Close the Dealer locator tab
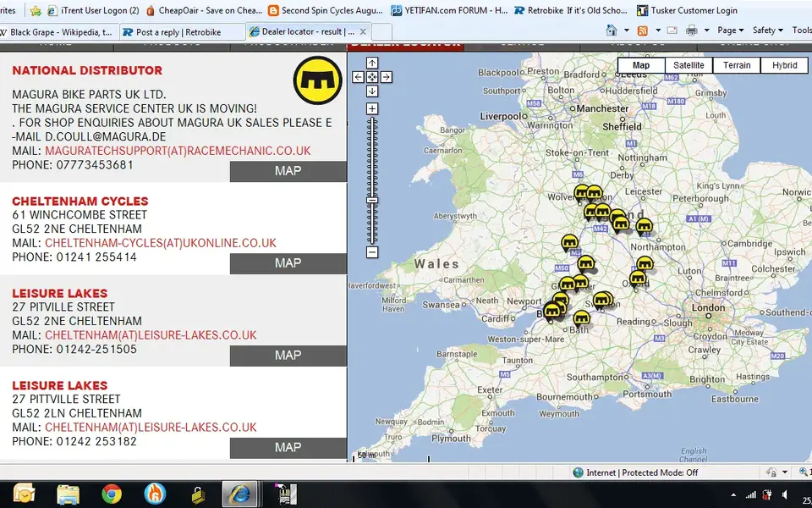The image size is (812, 508). coord(363,31)
